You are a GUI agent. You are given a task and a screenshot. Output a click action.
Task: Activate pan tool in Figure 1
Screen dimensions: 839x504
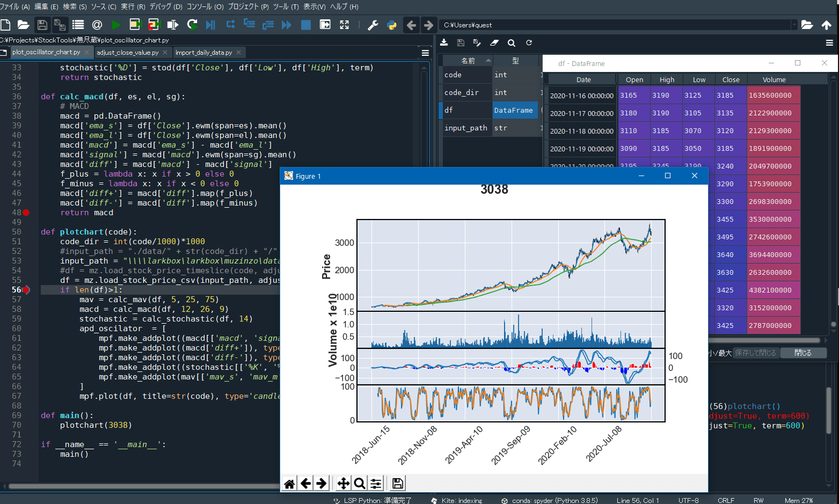343,484
